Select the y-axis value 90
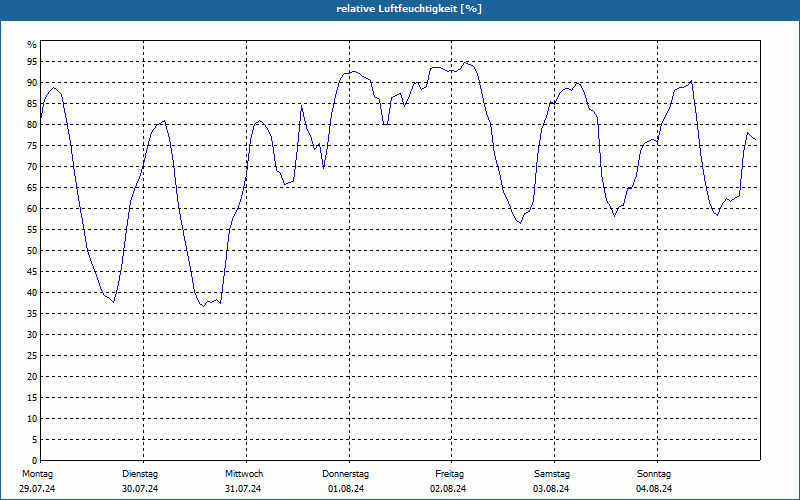The width and height of the screenshot is (800, 500). coord(32,83)
